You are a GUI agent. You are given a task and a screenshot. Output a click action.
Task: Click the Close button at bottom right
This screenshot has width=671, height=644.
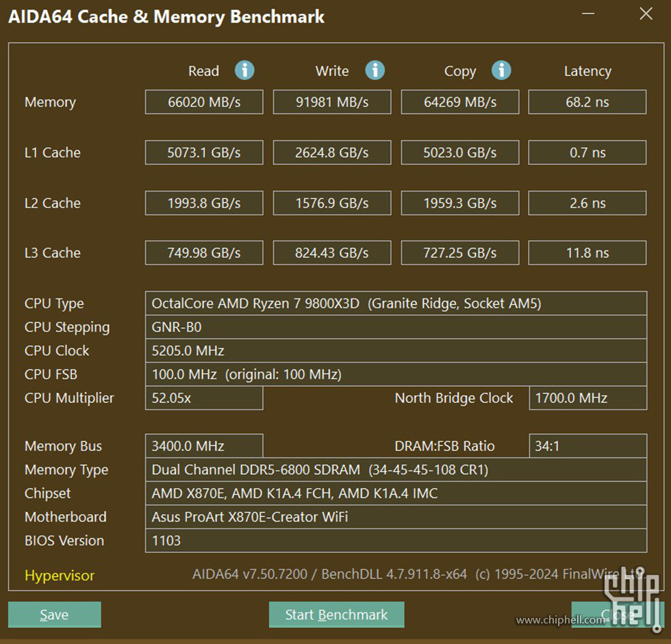point(618,615)
